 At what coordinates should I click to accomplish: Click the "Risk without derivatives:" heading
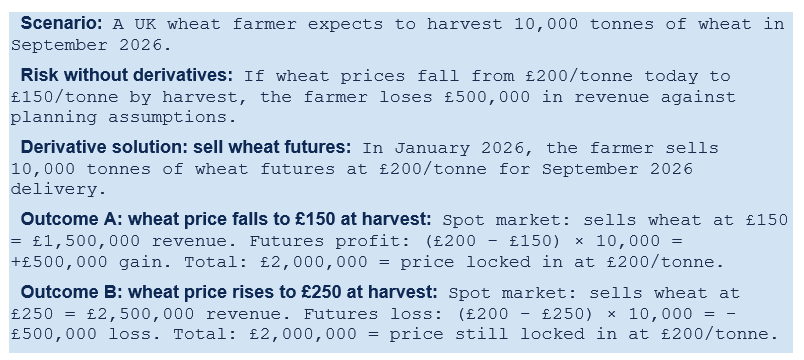click(x=127, y=75)
